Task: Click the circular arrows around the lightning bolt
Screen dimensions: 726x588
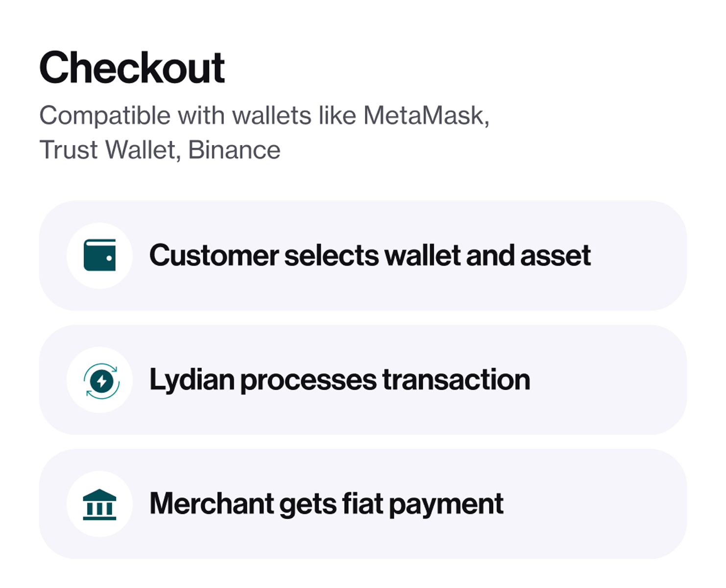Action: pyautogui.click(x=101, y=381)
